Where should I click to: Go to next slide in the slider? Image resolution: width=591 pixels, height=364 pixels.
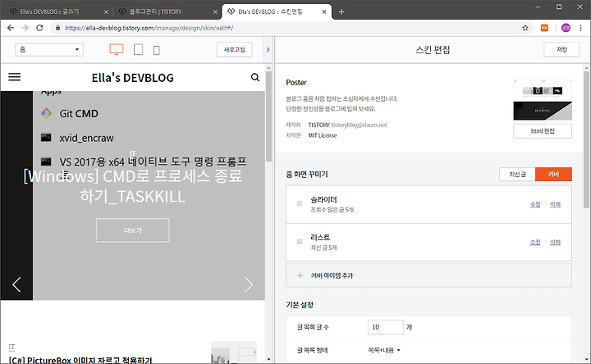(x=249, y=284)
